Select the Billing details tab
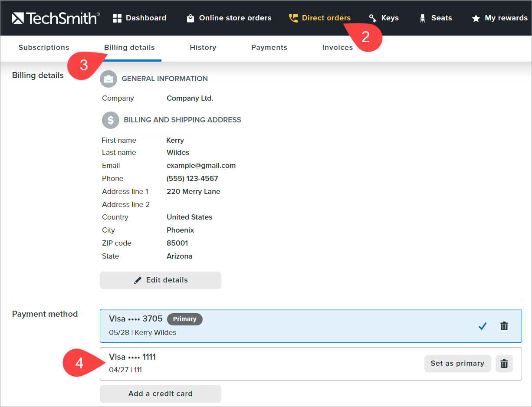Viewport: 532px width, 407px height. (x=129, y=48)
